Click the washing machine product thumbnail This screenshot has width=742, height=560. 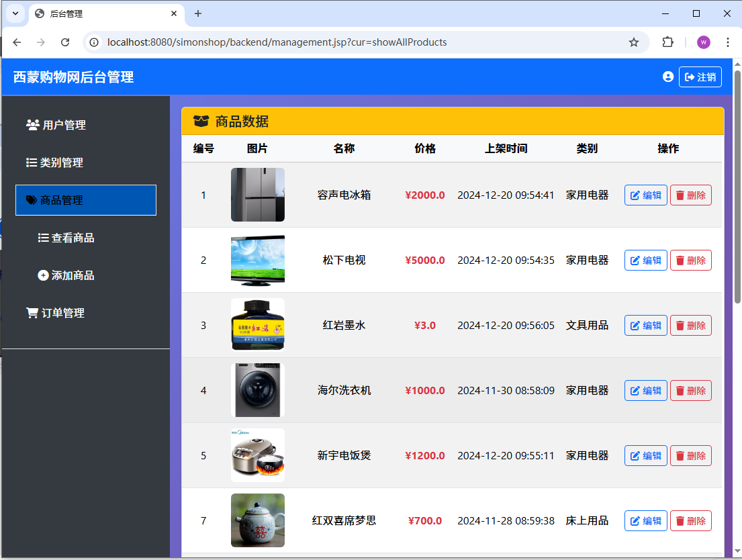tap(258, 390)
